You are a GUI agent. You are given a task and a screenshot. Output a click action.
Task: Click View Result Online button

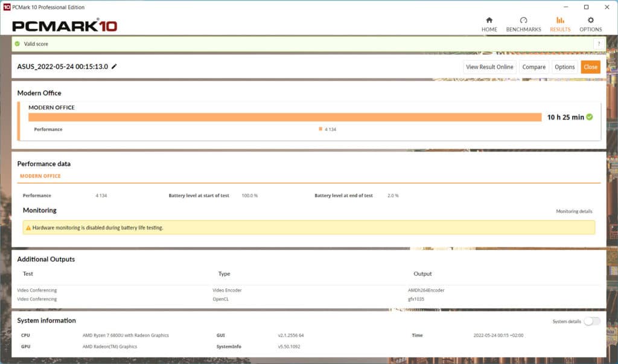(489, 67)
